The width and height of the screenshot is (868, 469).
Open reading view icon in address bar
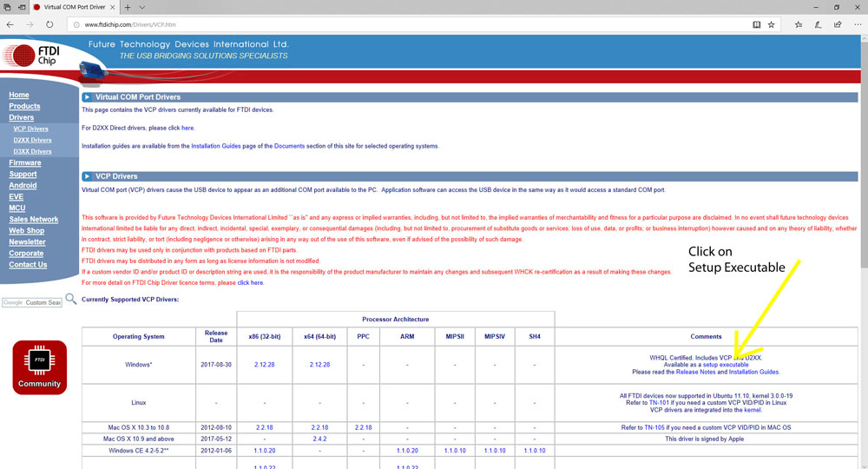[x=756, y=24]
